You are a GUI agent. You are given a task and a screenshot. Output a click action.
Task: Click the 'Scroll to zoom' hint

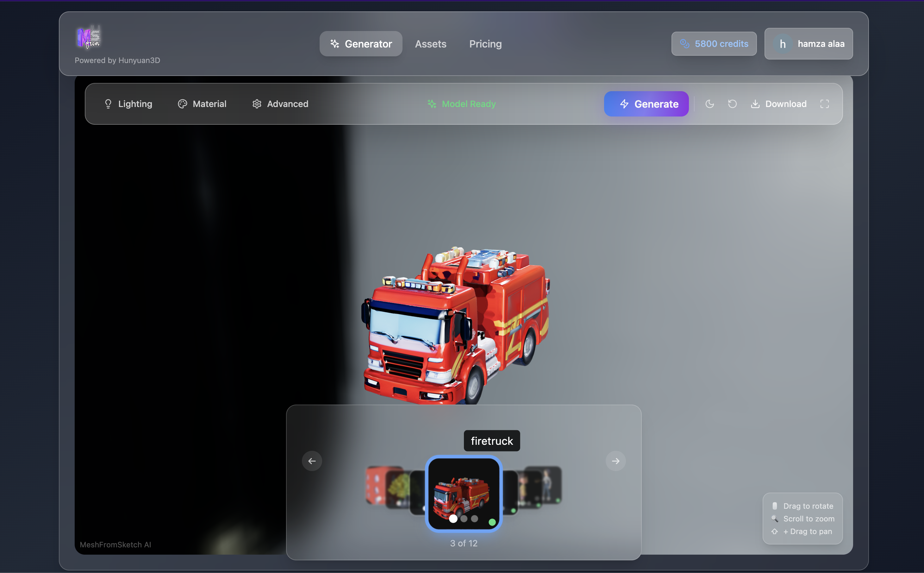pos(808,519)
